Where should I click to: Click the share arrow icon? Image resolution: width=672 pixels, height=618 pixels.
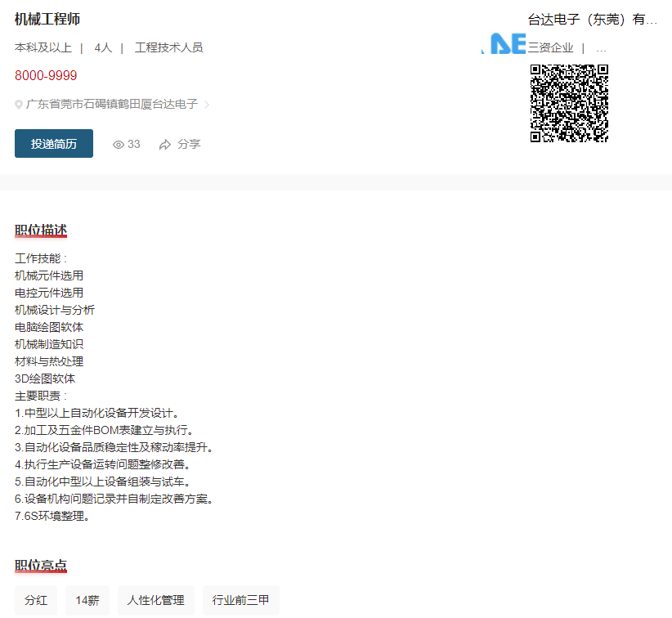pyautogui.click(x=165, y=145)
